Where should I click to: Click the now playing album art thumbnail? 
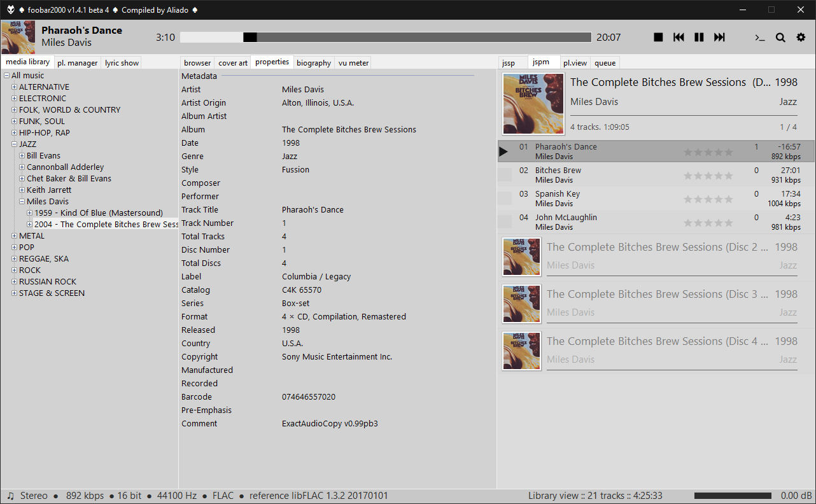tap(18, 38)
